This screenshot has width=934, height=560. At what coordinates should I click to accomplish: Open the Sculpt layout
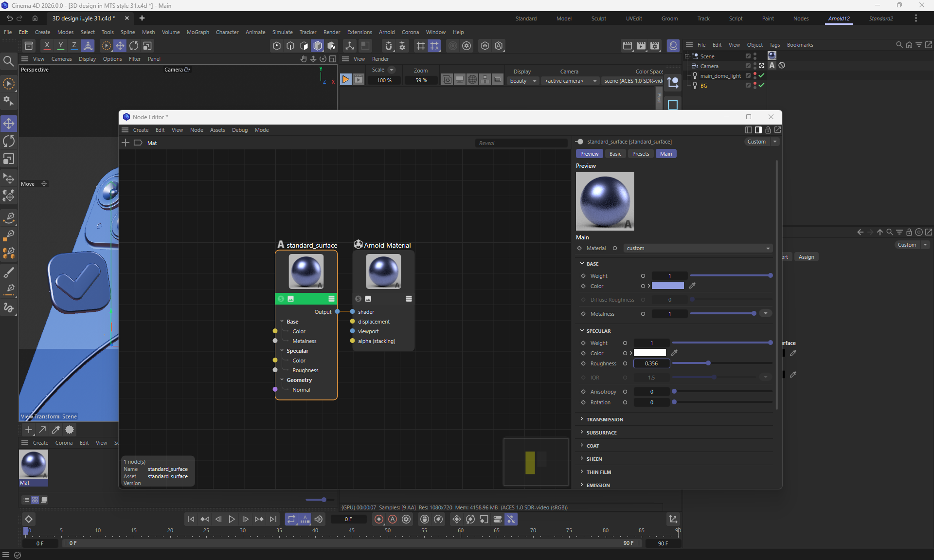pos(598,18)
